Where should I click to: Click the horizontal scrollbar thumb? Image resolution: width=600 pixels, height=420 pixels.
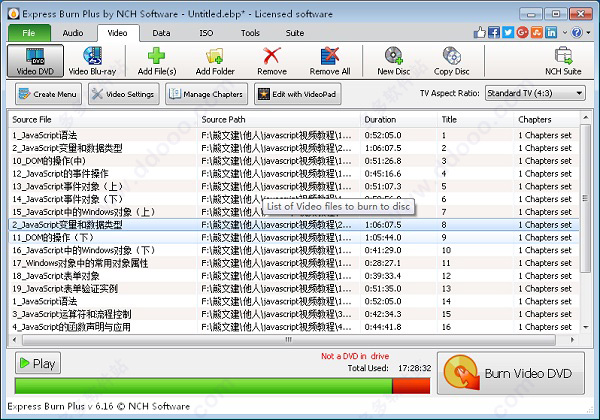click(x=289, y=340)
